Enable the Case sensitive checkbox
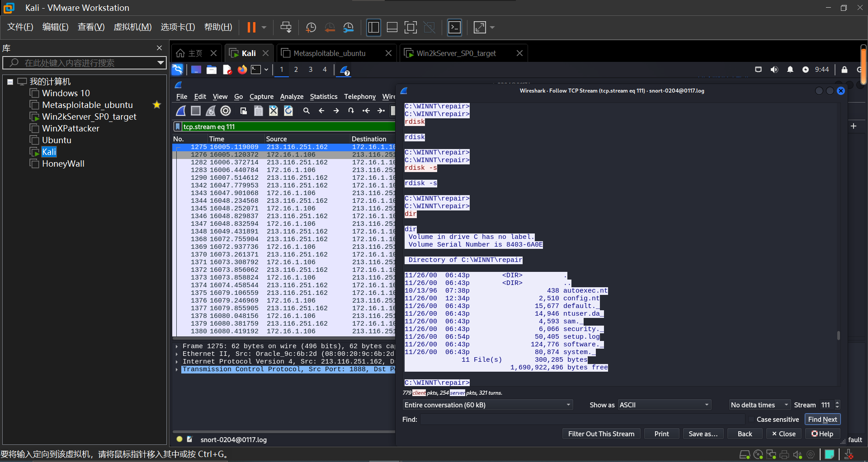The height and width of the screenshot is (462, 868). (751, 420)
